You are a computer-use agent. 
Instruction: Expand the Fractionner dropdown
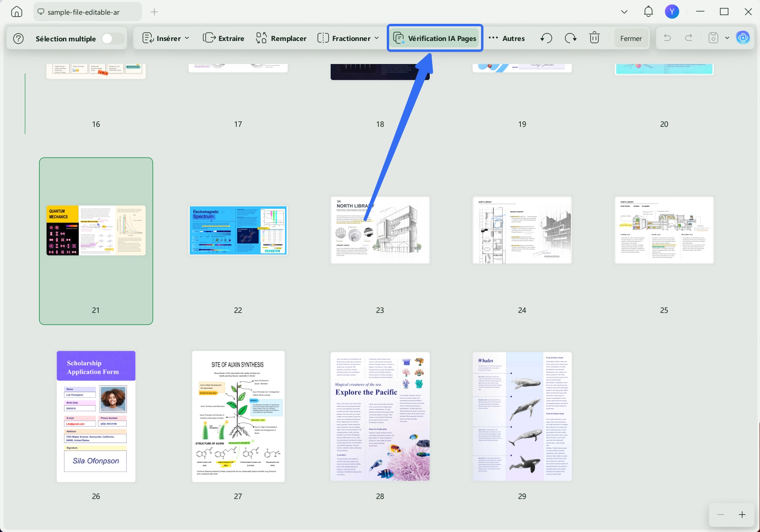point(348,39)
